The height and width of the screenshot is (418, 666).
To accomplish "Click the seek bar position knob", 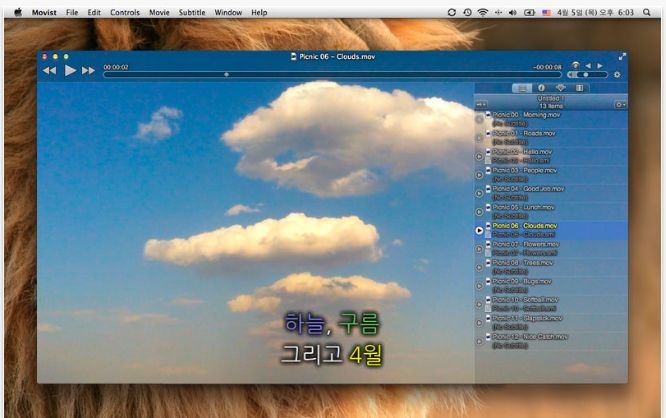I will 226,74.
